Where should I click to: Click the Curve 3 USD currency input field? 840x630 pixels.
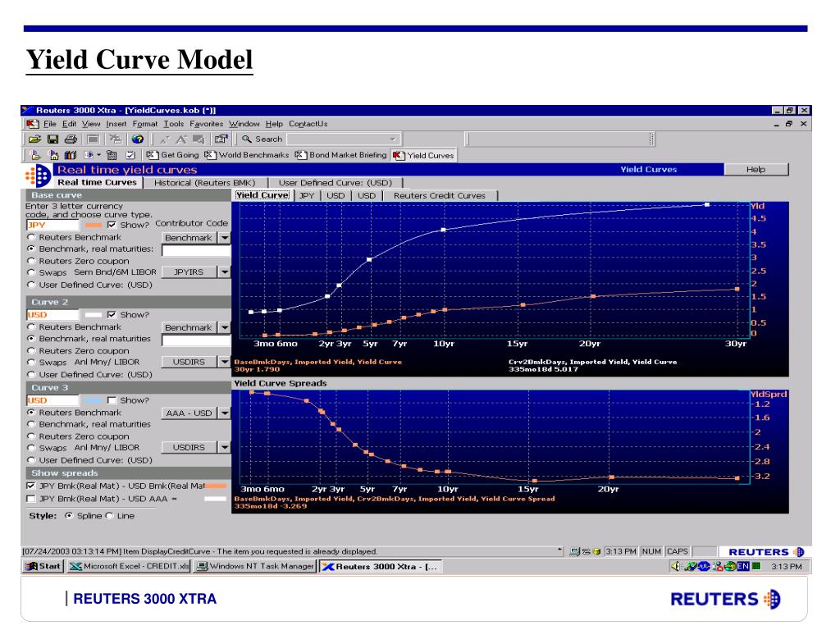point(52,400)
